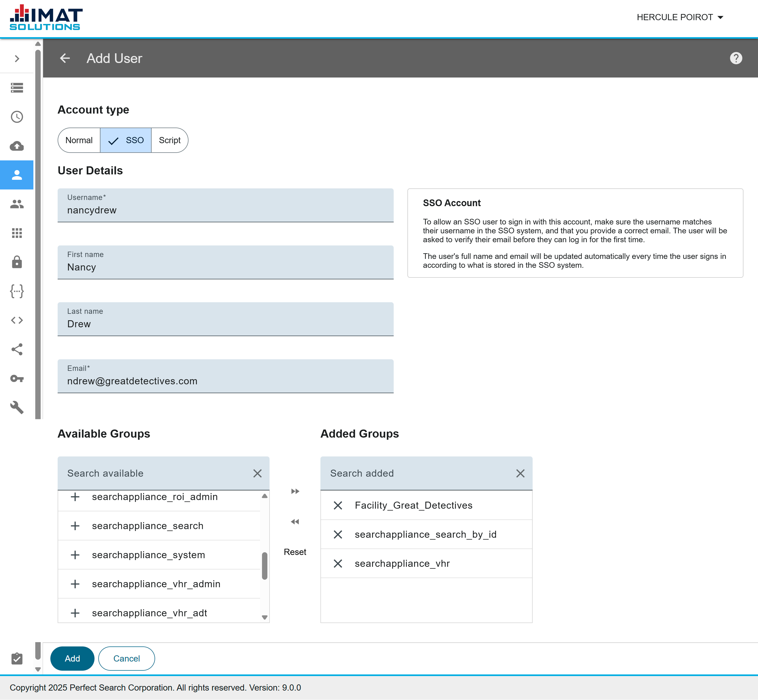
Task: Focus the Email field
Action: tap(225, 376)
